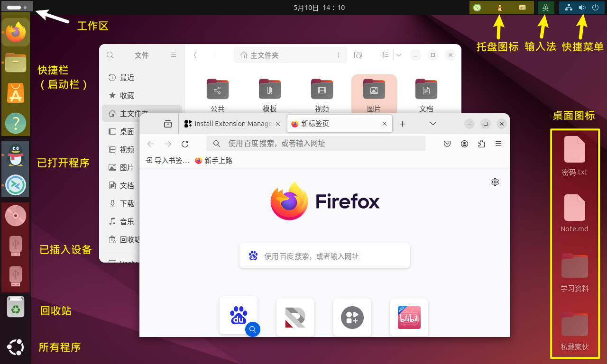The height and width of the screenshot is (364, 607).
Task: Click the folder search icon beside Files path bar
Action: tap(358, 55)
